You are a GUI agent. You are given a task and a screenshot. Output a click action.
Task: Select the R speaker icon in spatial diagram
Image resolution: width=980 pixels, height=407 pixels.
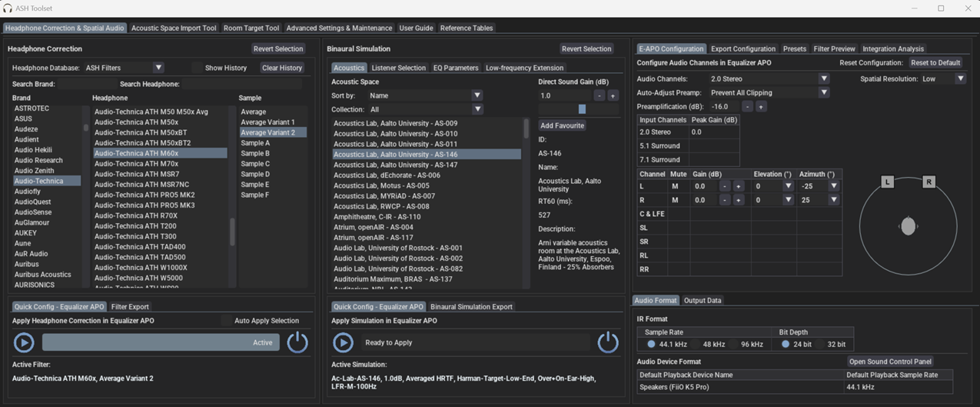(x=929, y=182)
